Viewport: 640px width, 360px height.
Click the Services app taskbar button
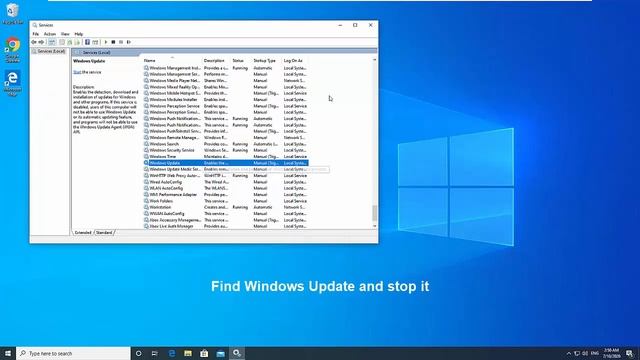pos(237,353)
